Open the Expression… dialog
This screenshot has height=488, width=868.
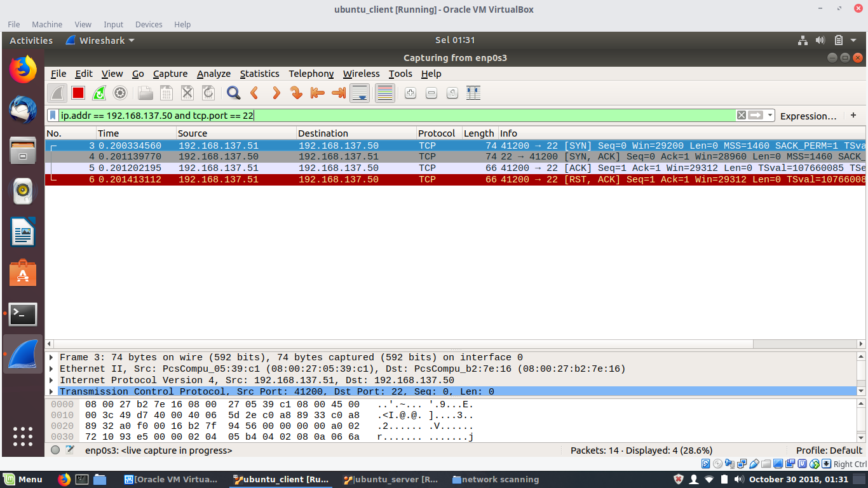click(808, 116)
